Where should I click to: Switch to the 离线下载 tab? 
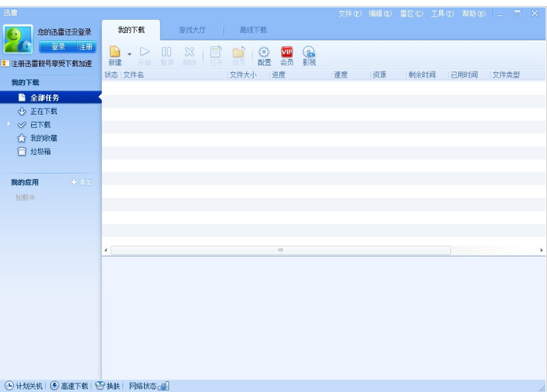[253, 30]
